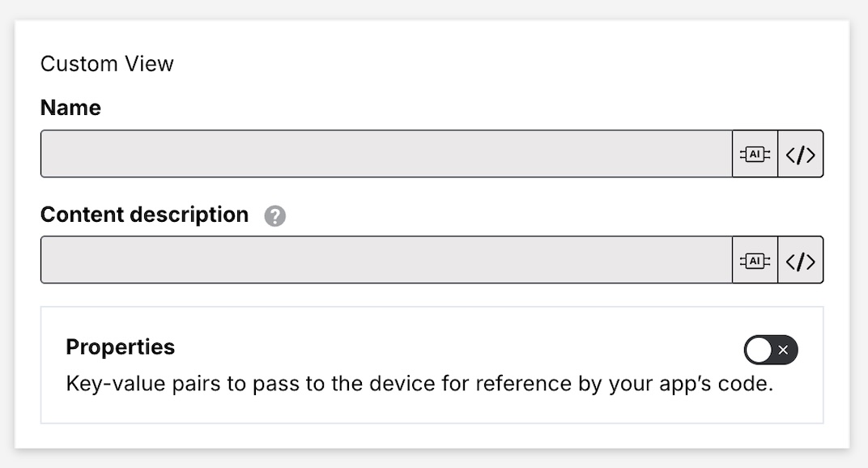868x468 pixels.
Task: Focus the Content description text field
Action: click(x=386, y=260)
